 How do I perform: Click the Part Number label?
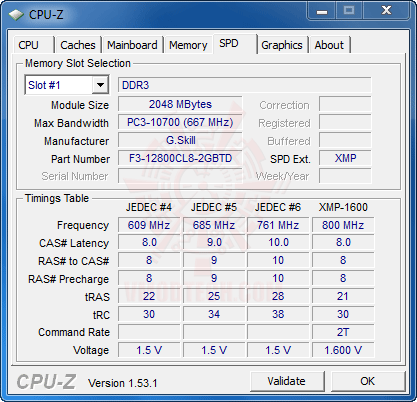(80, 159)
